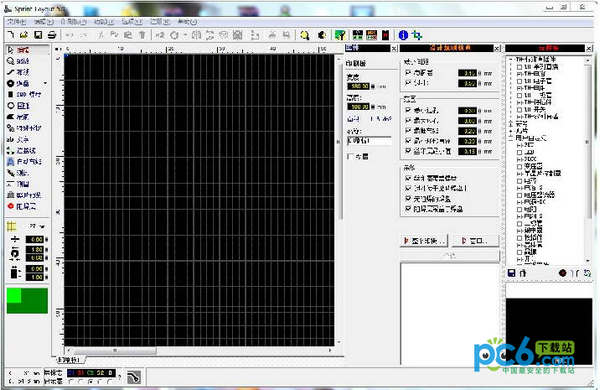Viewport: 600px width, 390px height.
Task: Click the blue Info icon in top toolbar
Action: pyautogui.click(x=403, y=35)
